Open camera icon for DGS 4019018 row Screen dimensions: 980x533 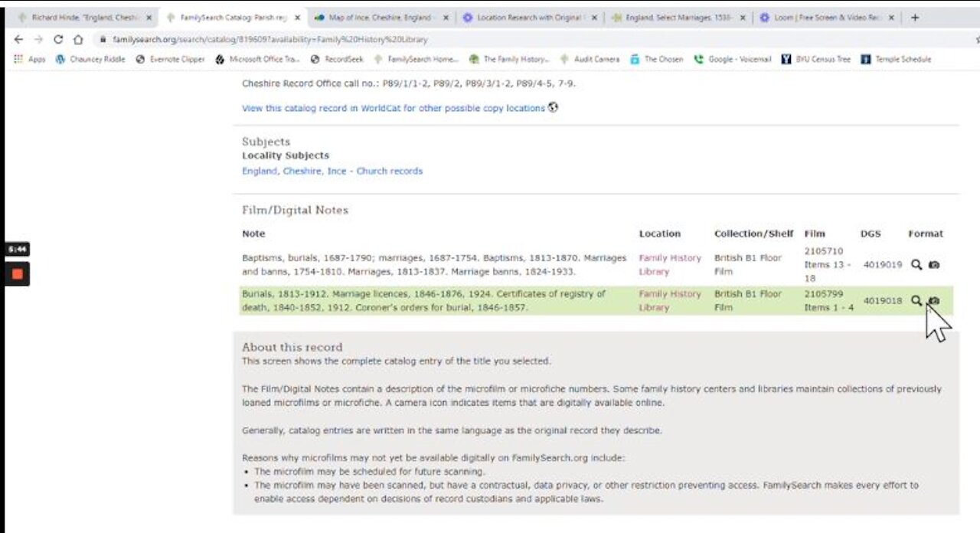(x=933, y=301)
